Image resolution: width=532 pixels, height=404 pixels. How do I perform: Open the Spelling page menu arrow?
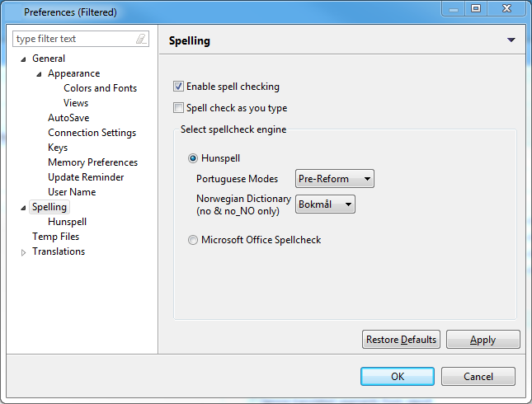point(511,40)
